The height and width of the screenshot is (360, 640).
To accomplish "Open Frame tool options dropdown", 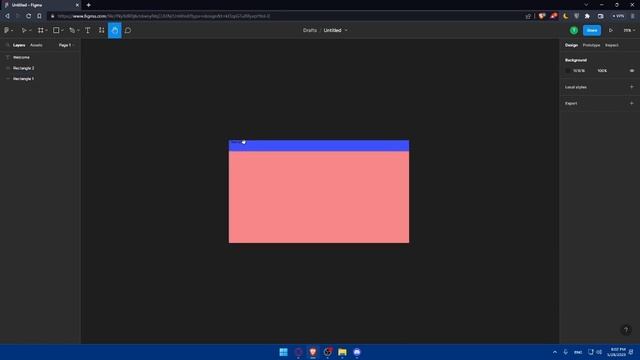I will [46, 31].
